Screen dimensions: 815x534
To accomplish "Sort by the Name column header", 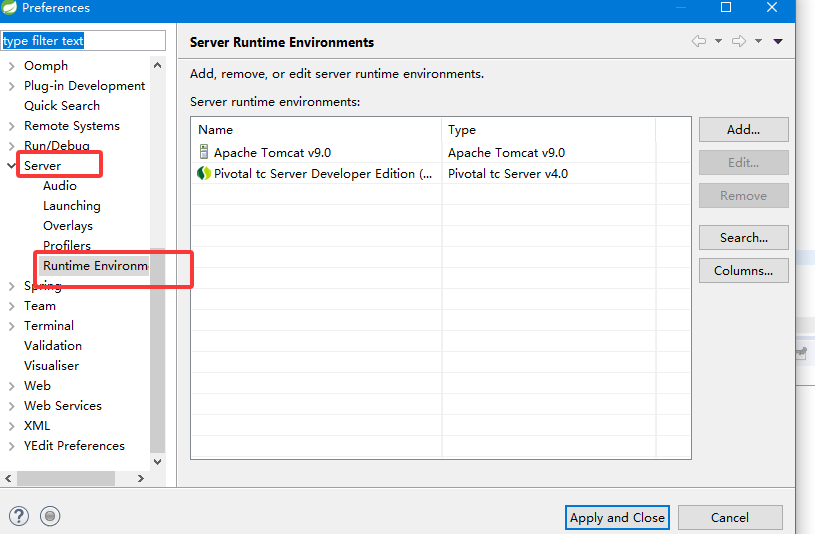I will point(317,129).
